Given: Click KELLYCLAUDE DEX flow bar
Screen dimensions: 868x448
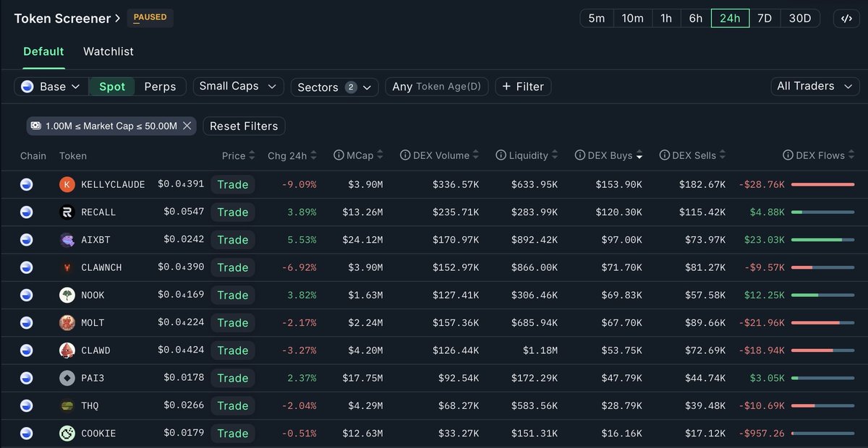Looking at the screenshot, I should click(823, 184).
